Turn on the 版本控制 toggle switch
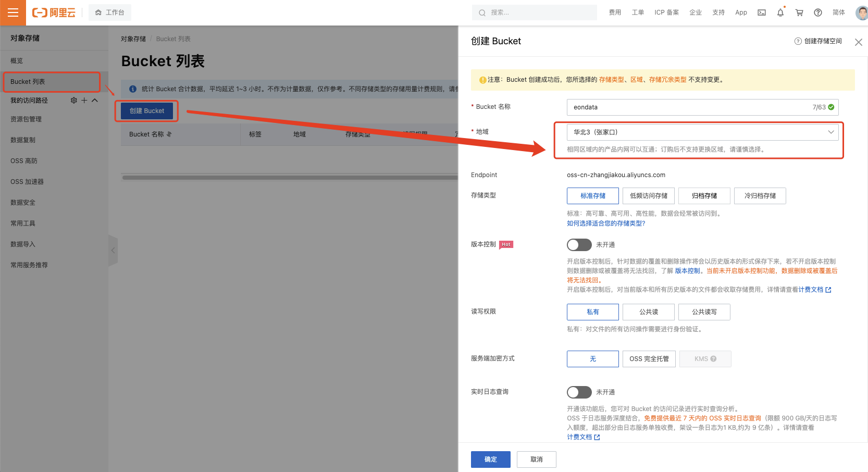The width and height of the screenshot is (868, 472). pos(579,244)
